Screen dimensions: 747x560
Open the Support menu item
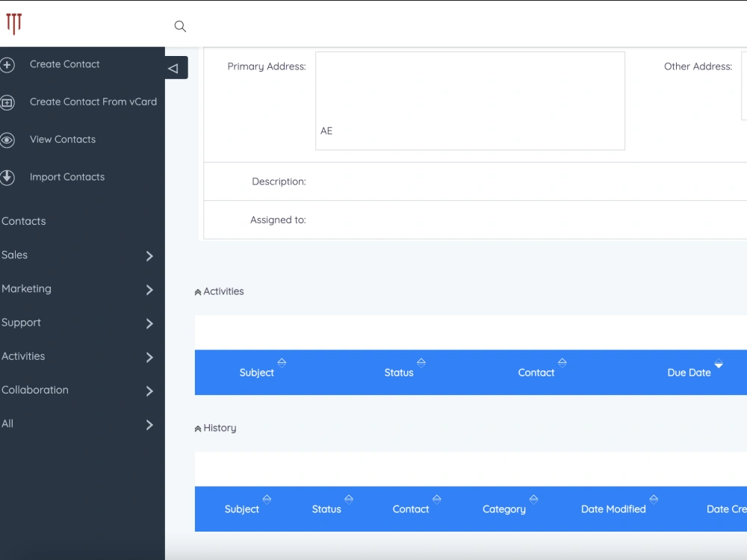pos(21,323)
